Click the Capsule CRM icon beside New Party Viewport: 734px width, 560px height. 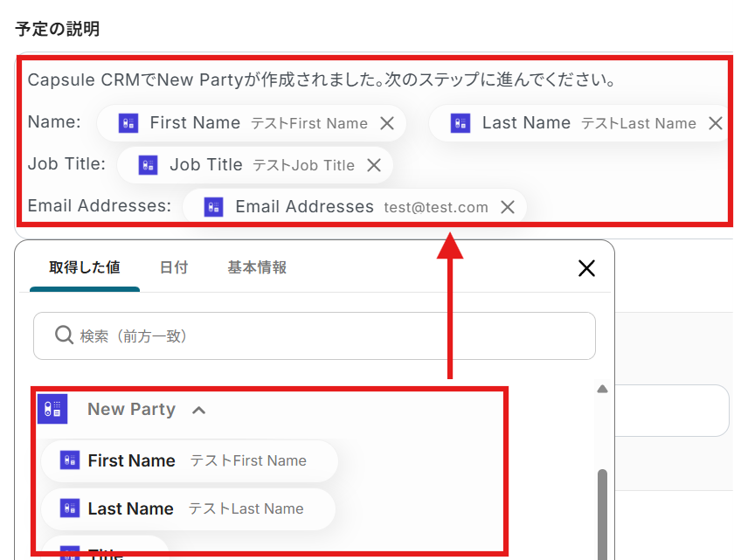tap(52, 409)
